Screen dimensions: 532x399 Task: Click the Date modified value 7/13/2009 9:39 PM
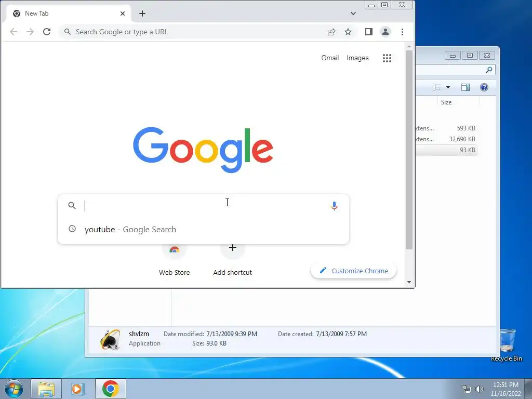point(232,334)
